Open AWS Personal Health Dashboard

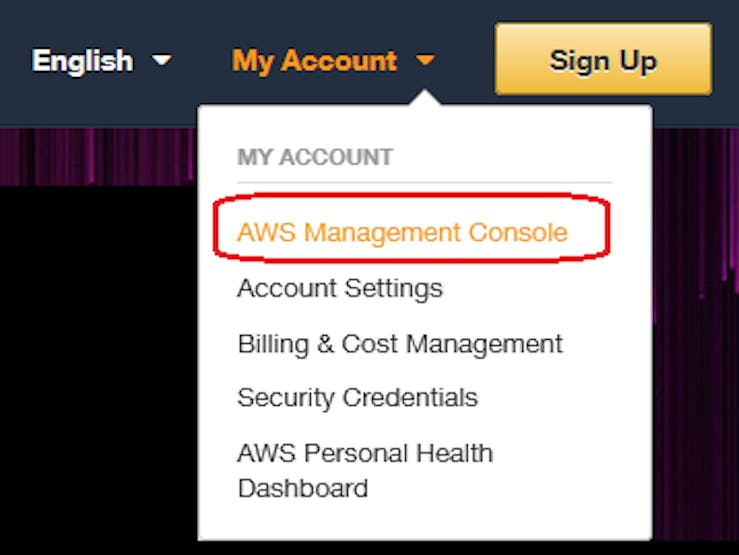365,471
